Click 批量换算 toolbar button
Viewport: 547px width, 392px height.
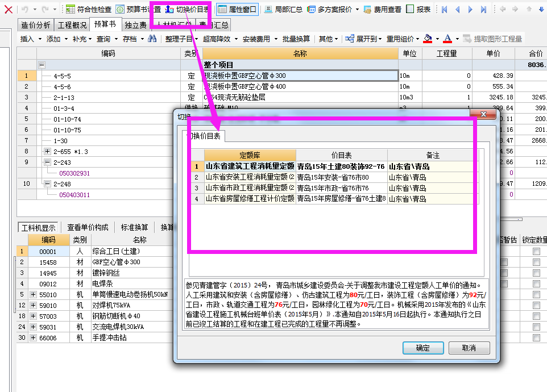point(296,39)
